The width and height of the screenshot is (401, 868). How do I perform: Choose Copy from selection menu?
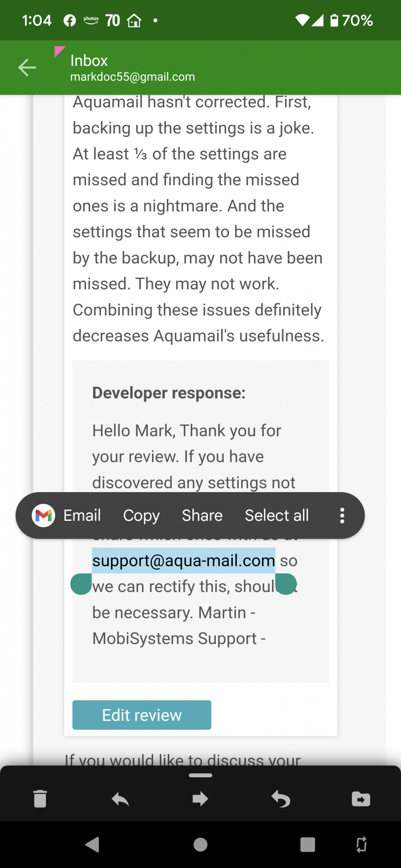tap(142, 516)
